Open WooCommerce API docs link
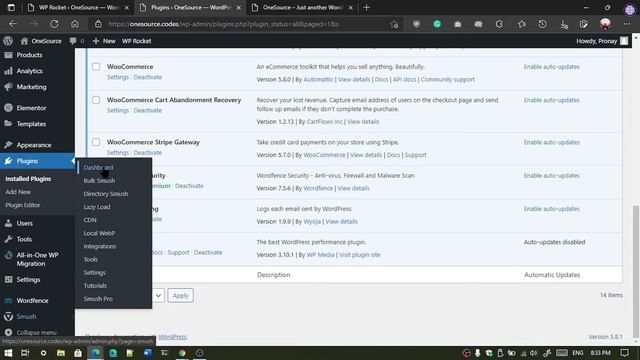The width and height of the screenshot is (640, 360). coord(404,80)
